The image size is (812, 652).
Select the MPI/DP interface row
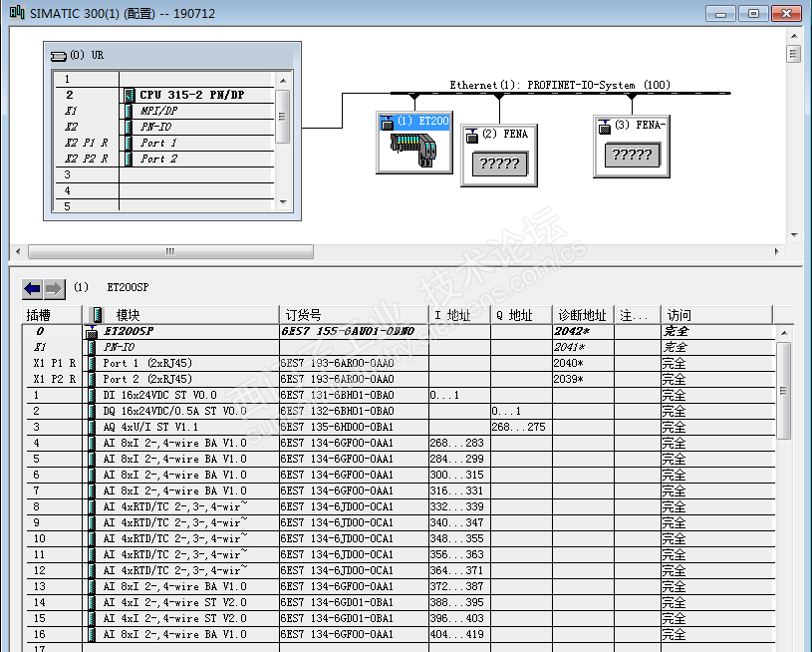(164, 111)
